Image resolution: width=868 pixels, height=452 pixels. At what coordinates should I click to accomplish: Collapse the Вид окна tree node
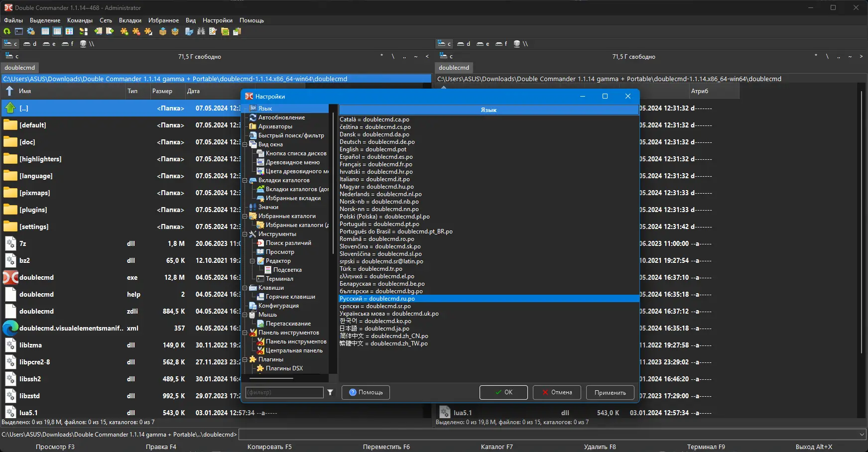click(x=245, y=144)
